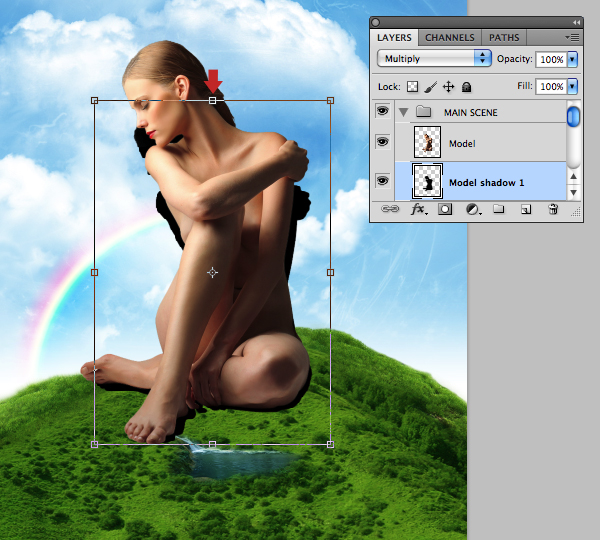Select the Model shadow 1 thumbnail
The width and height of the screenshot is (600, 540).
[427, 182]
